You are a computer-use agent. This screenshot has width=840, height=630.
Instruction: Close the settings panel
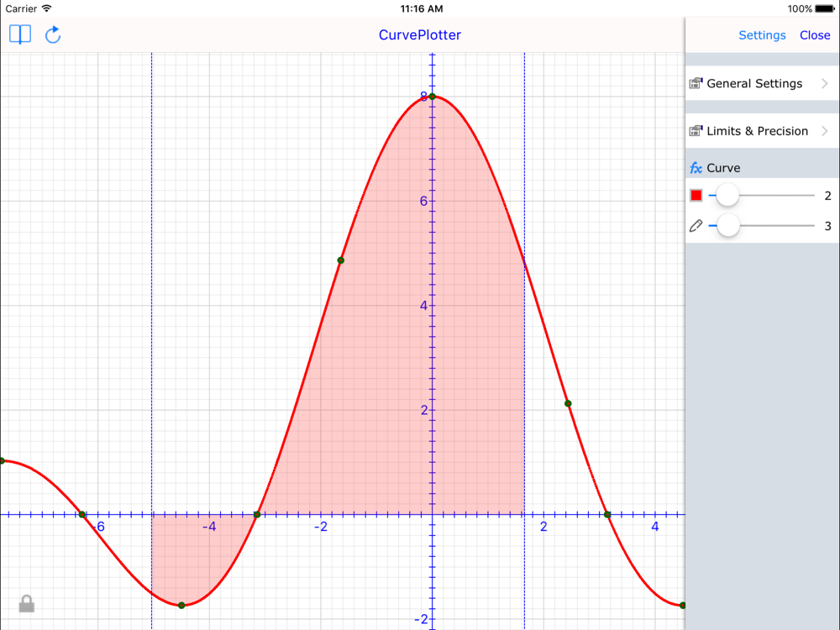click(x=815, y=35)
